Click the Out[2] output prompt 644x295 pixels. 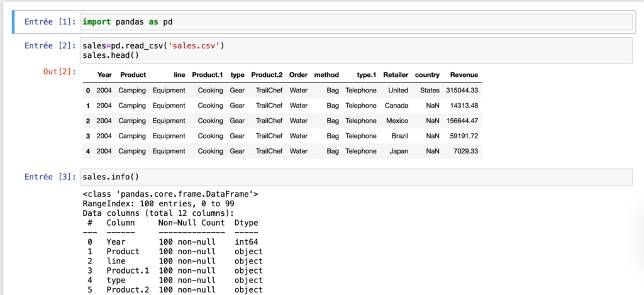pos(59,71)
